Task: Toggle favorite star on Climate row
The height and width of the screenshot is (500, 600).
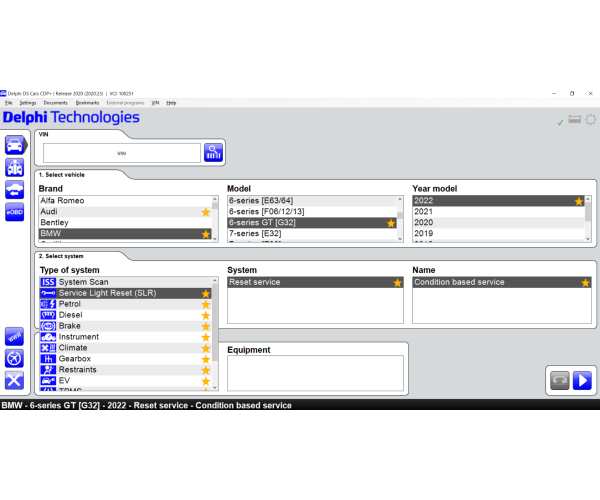Action: click(206, 348)
